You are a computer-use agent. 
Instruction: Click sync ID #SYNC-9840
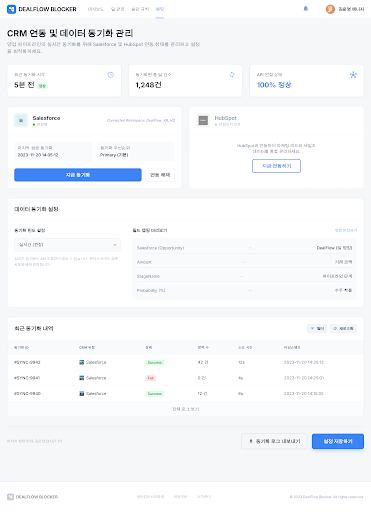[x=27, y=393]
